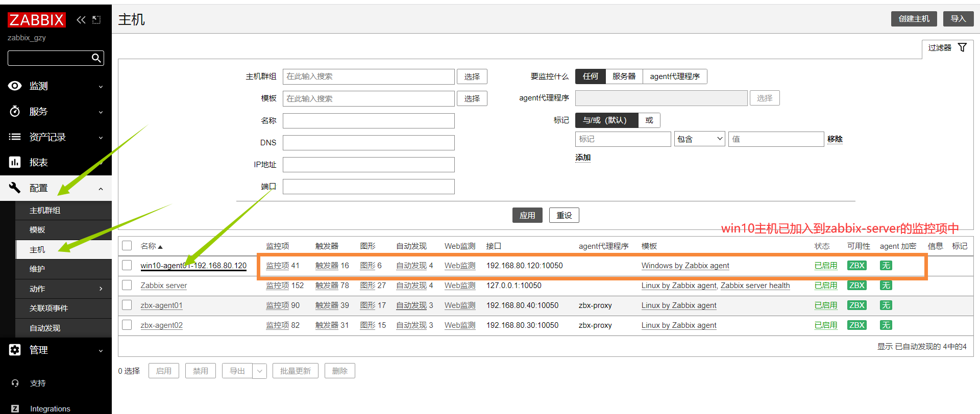Screen dimensions: 980x414
Task: Click ZBX availability badge for zbx-agent01
Action: [x=856, y=305]
